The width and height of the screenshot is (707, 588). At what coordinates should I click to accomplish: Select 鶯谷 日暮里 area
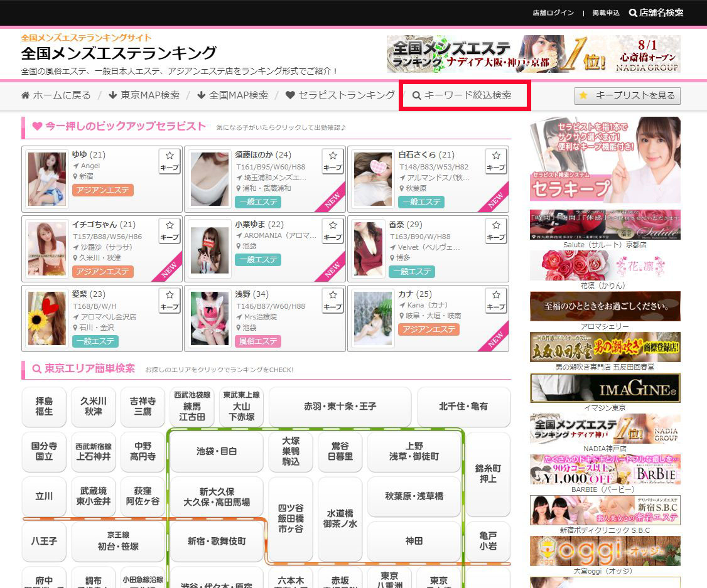(340, 451)
